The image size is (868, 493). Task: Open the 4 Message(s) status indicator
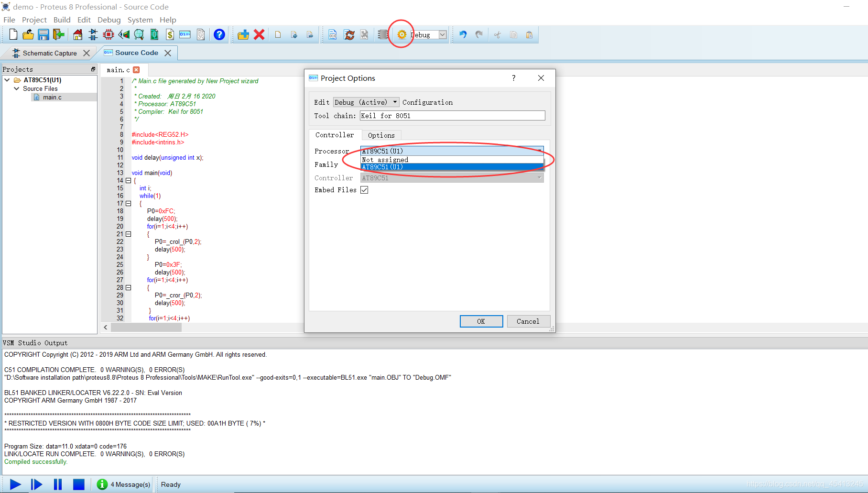point(124,484)
